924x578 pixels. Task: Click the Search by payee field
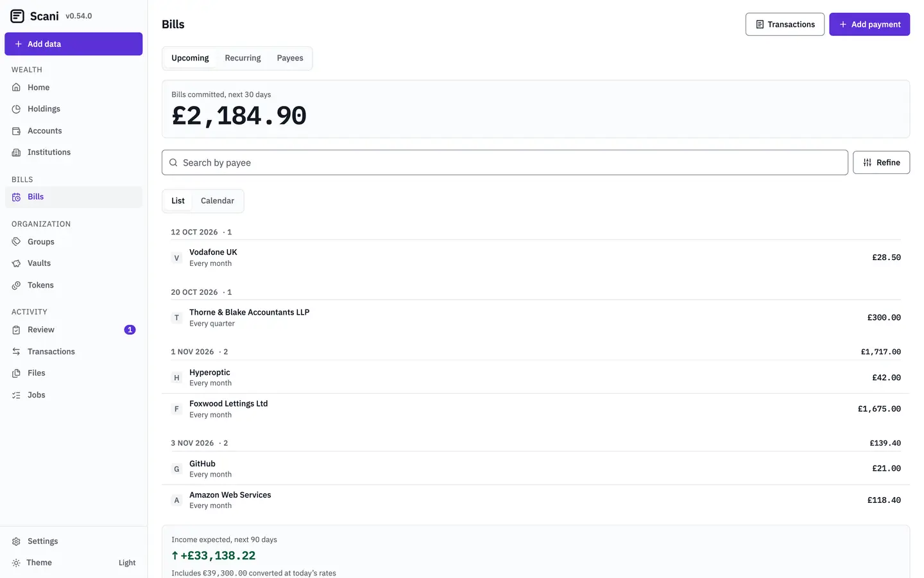(505, 162)
